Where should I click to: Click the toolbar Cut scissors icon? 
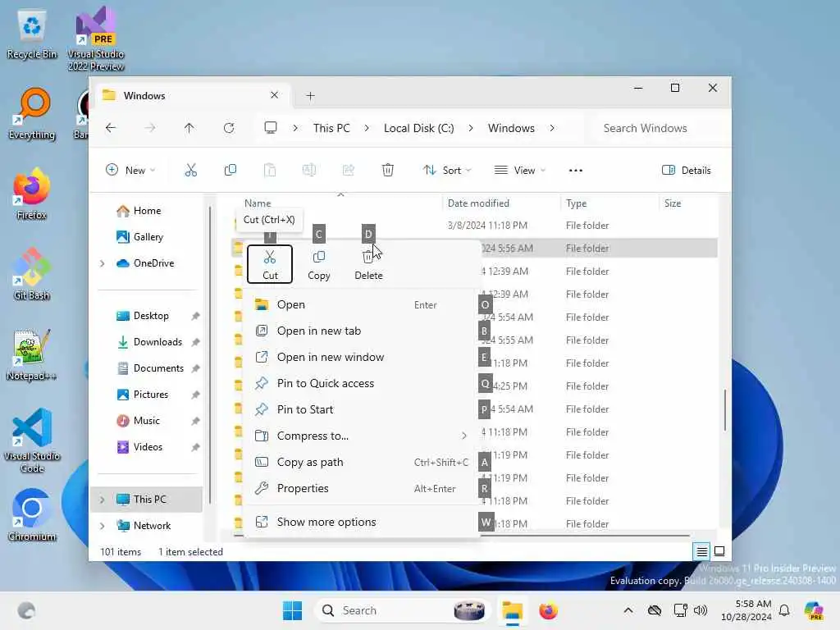(190, 171)
